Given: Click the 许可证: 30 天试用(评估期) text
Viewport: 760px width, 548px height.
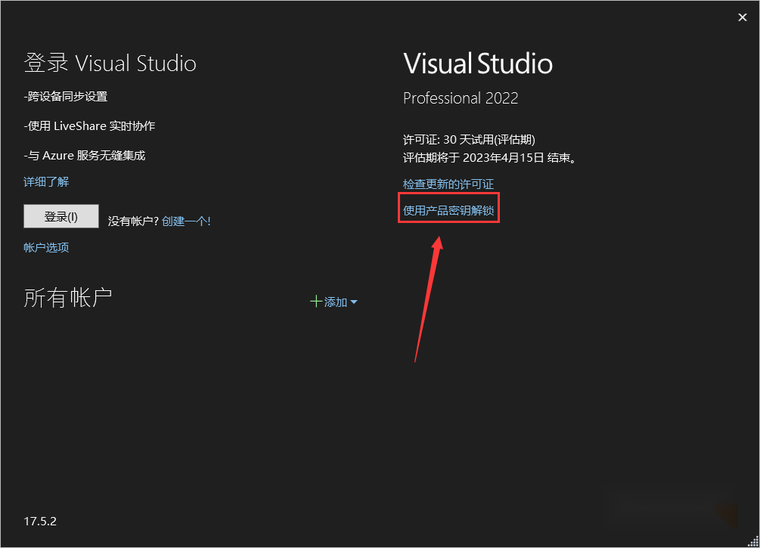Looking at the screenshot, I should coord(469,140).
